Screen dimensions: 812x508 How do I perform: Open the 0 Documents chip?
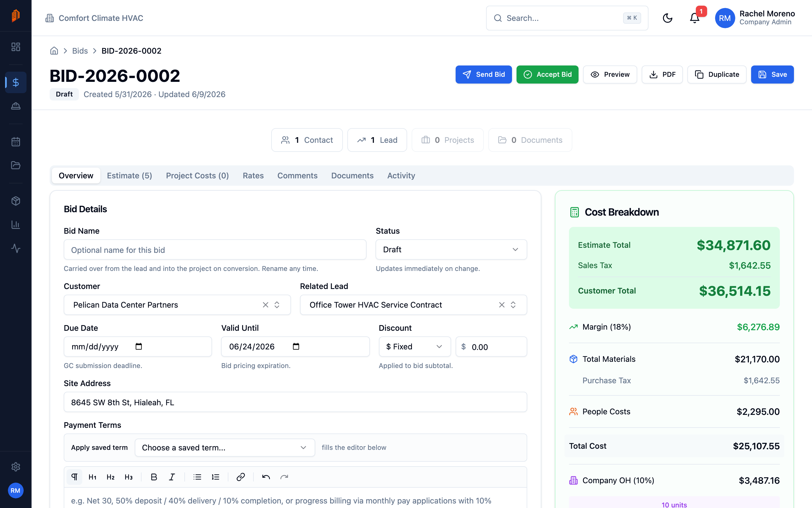click(530, 140)
